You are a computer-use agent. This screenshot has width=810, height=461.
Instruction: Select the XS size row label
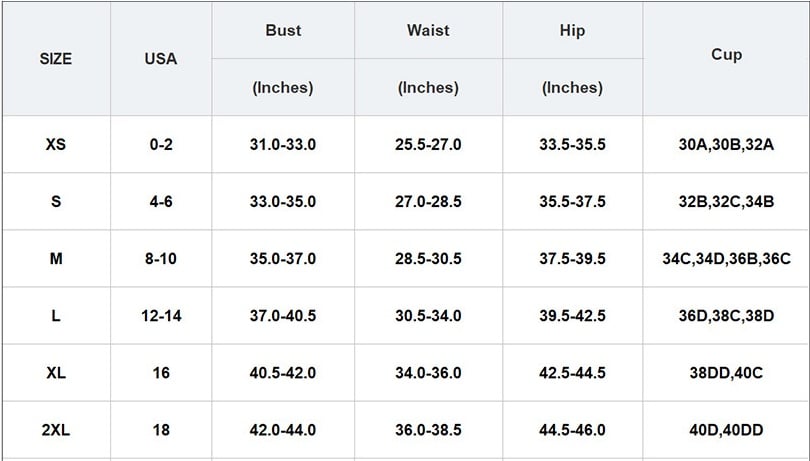coord(56,144)
